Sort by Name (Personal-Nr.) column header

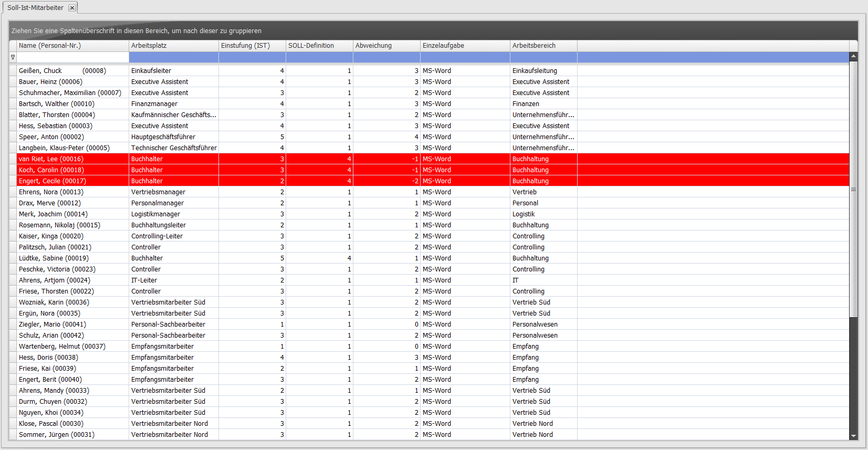tap(72, 46)
